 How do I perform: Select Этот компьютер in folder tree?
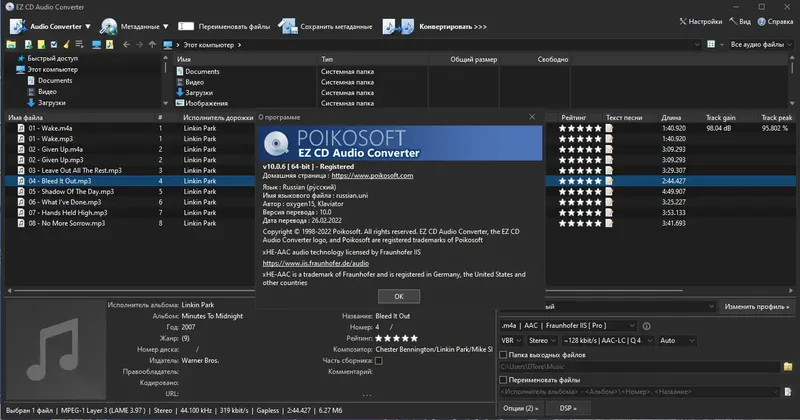click(53, 69)
